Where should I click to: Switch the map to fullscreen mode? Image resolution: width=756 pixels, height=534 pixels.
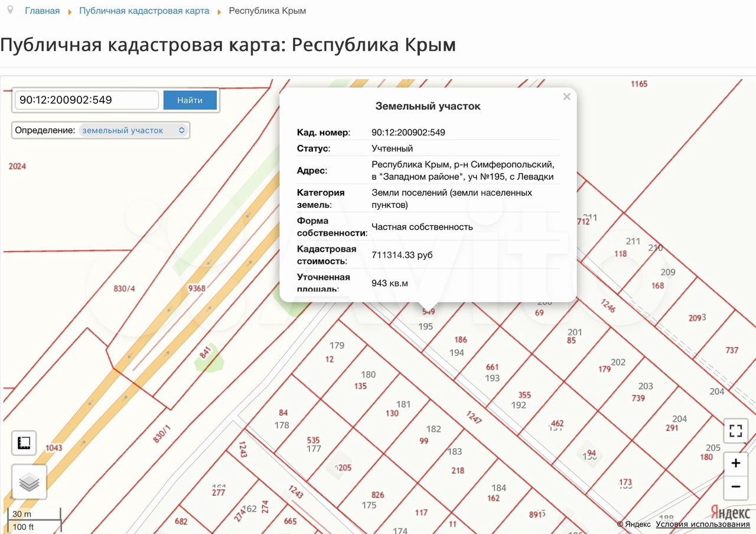coord(735,431)
